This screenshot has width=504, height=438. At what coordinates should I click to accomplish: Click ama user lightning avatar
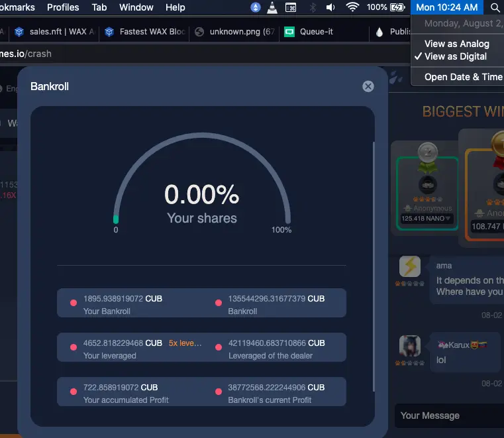[410, 266]
